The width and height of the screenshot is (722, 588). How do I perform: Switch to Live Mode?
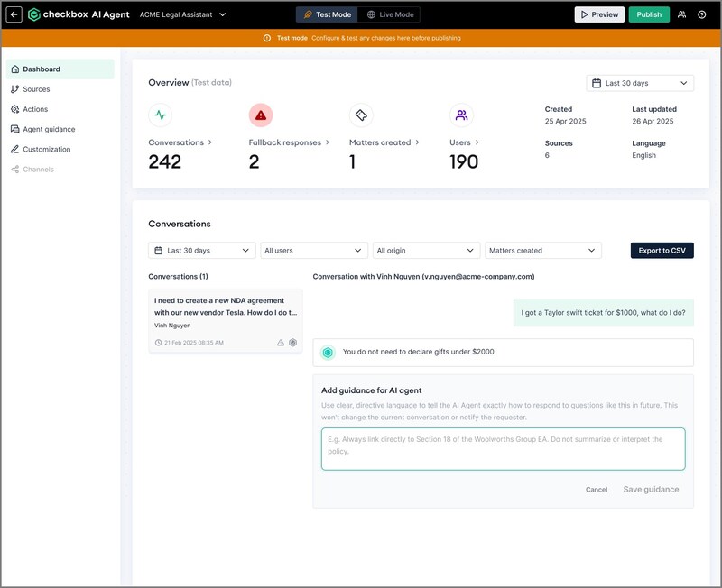(390, 14)
